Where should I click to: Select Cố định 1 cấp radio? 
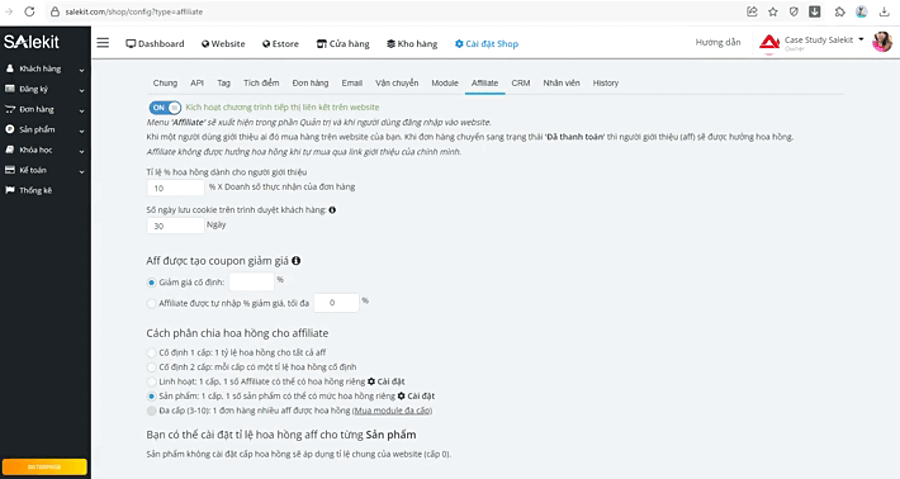152,353
